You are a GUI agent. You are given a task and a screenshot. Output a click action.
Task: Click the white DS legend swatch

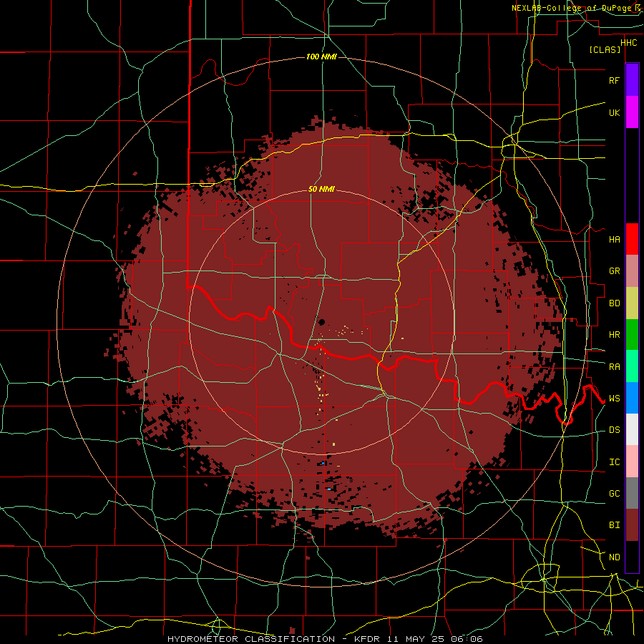click(632, 429)
